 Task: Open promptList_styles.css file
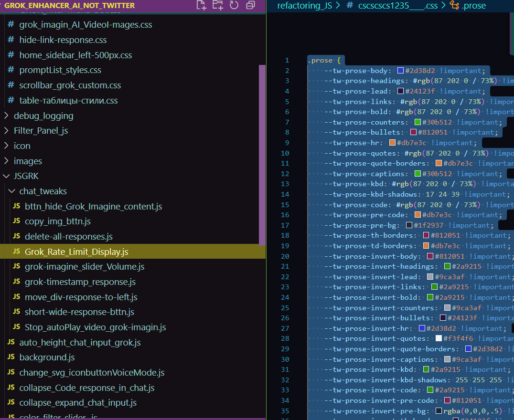pos(60,70)
